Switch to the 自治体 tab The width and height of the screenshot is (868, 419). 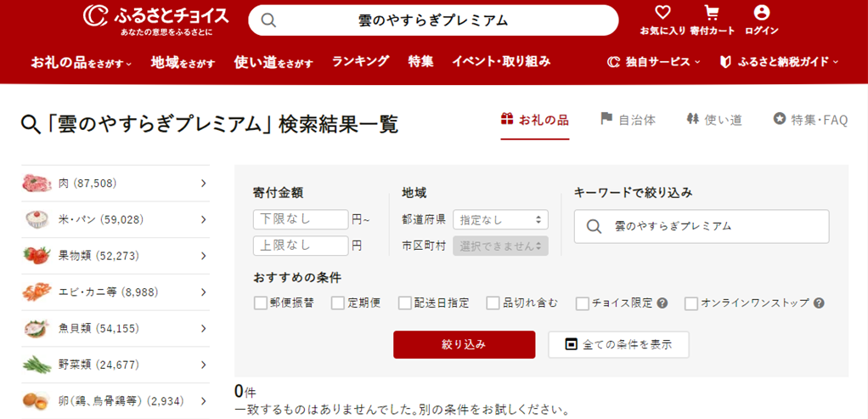pyautogui.click(x=628, y=119)
